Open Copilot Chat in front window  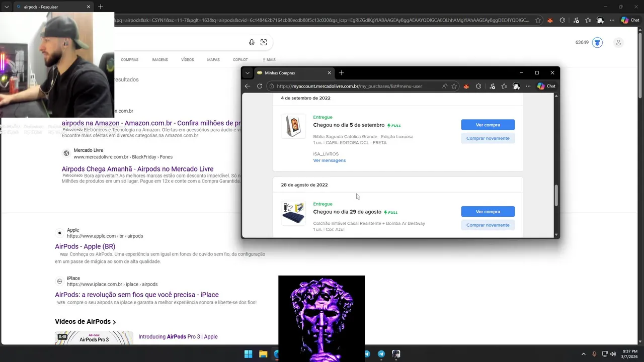(x=546, y=86)
